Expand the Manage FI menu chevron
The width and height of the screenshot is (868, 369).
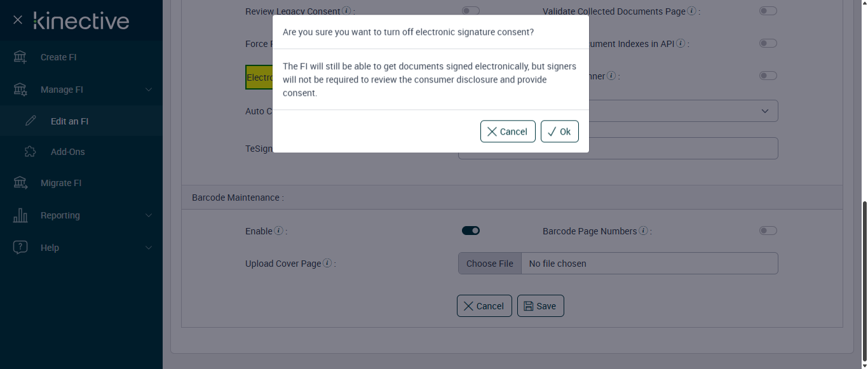149,90
